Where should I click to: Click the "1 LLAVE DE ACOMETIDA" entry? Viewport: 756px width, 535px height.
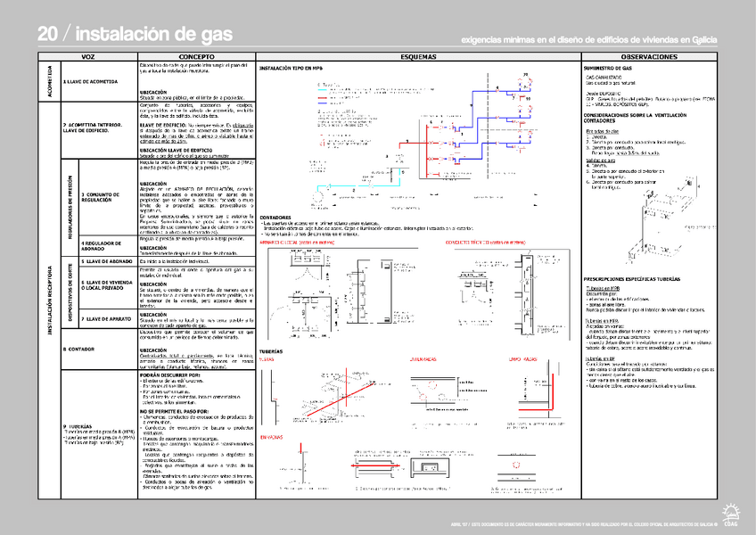(90, 81)
